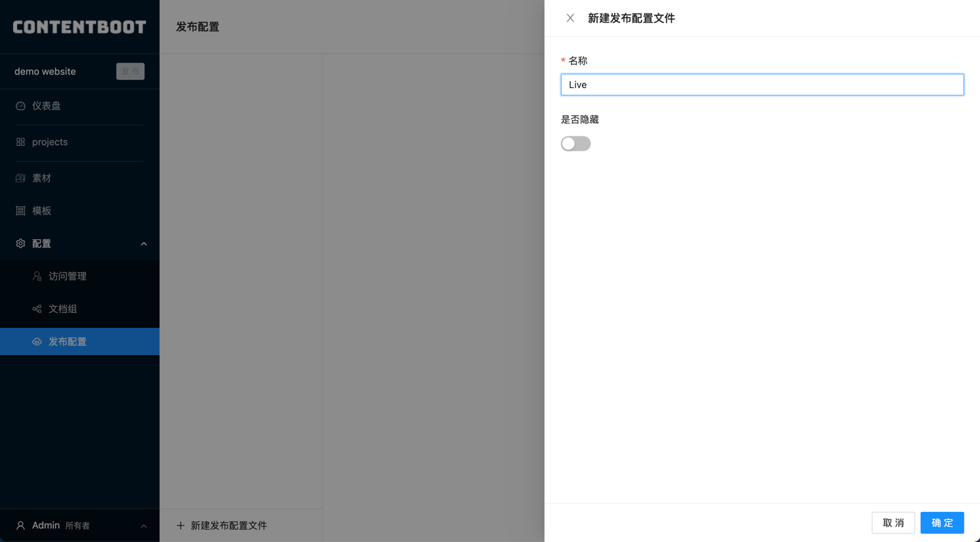This screenshot has height=542, width=980.
Task: Open 模板 menu item
Action: coord(80,211)
